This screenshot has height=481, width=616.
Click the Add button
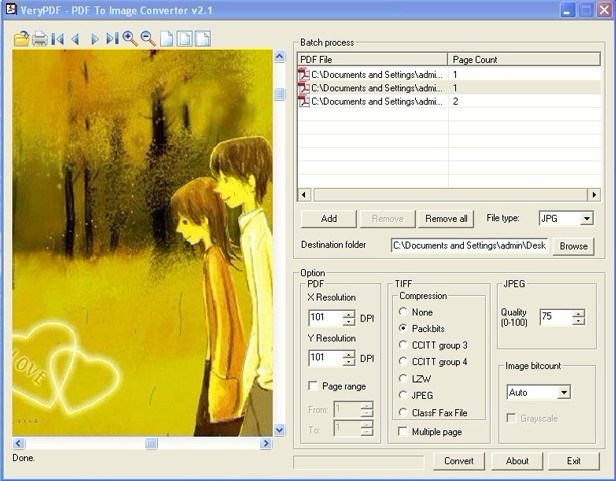(x=329, y=218)
